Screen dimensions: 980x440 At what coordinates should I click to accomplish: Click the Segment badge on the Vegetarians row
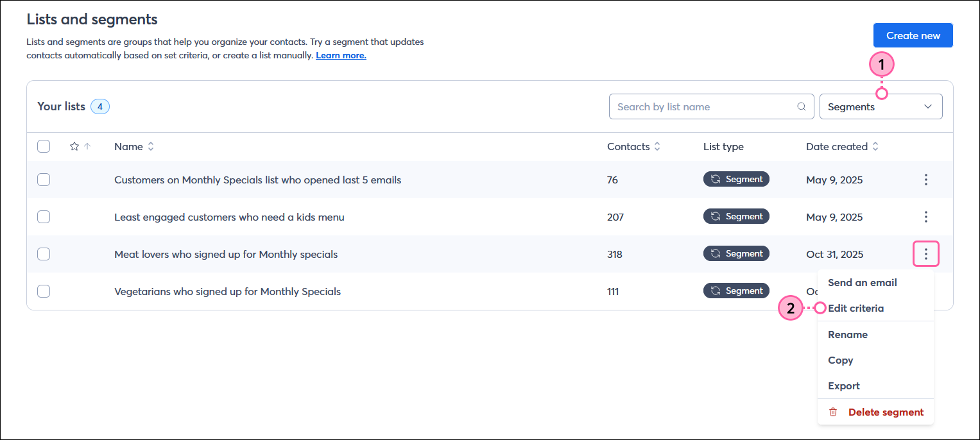click(x=736, y=290)
